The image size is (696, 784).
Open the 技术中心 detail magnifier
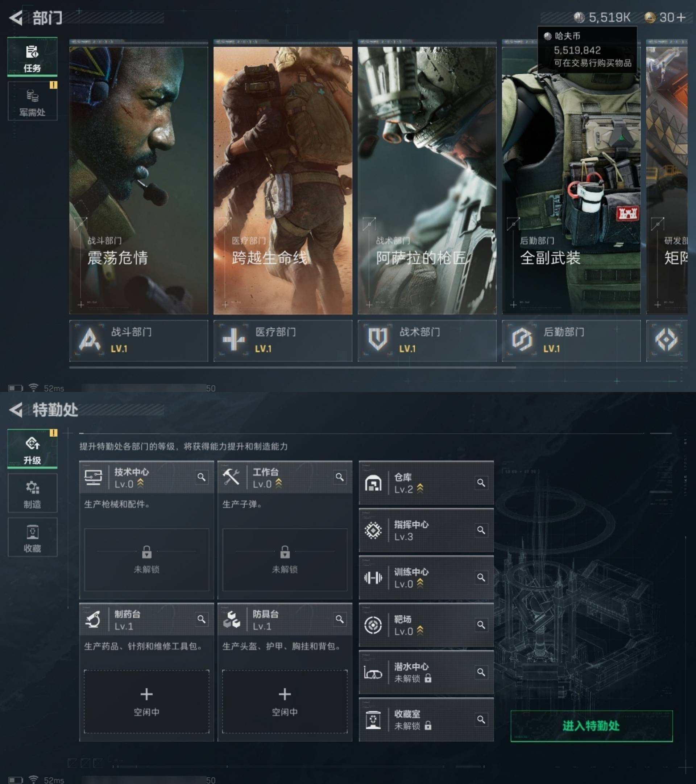click(201, 478)
